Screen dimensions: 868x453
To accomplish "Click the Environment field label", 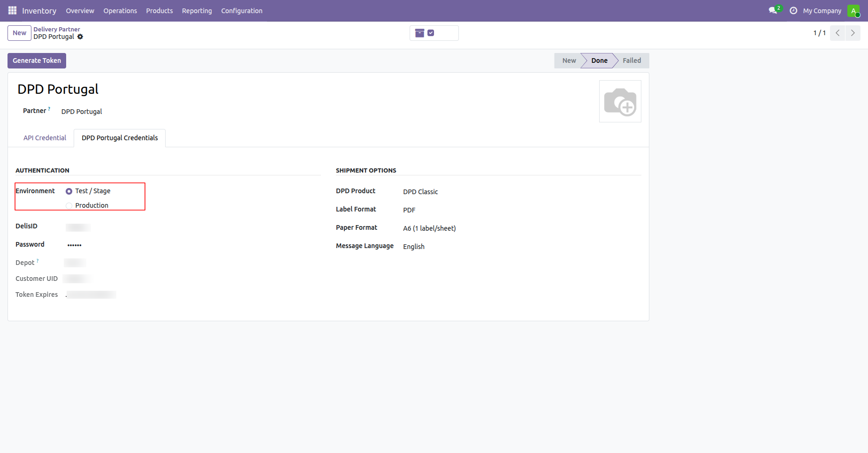I will (35, 191).
